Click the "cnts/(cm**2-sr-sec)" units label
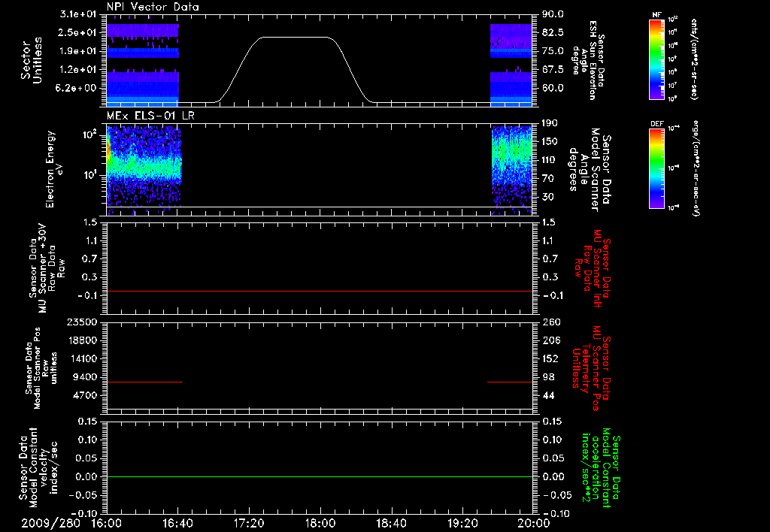This screenshot has height=532, width=770. (694, 59)
